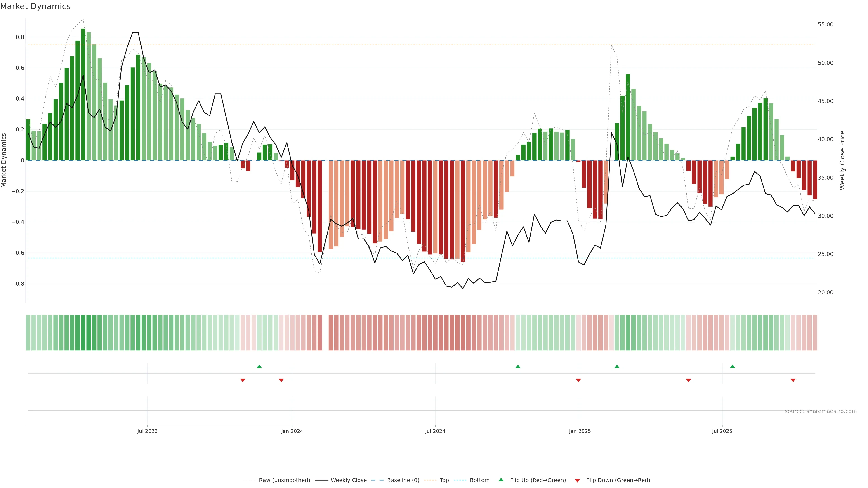Click the earliest green flip-up marker before Jan 2024
The image size is (868, 488).
tap(259, 366)
